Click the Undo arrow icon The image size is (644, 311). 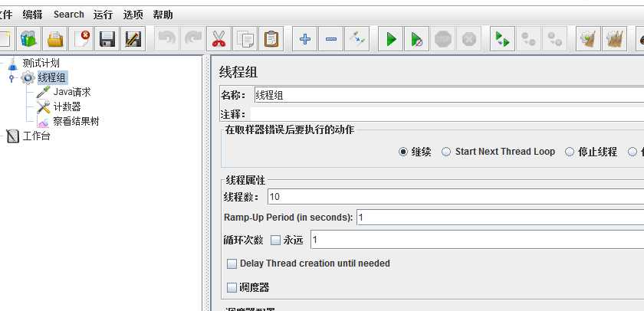(167, 39)
